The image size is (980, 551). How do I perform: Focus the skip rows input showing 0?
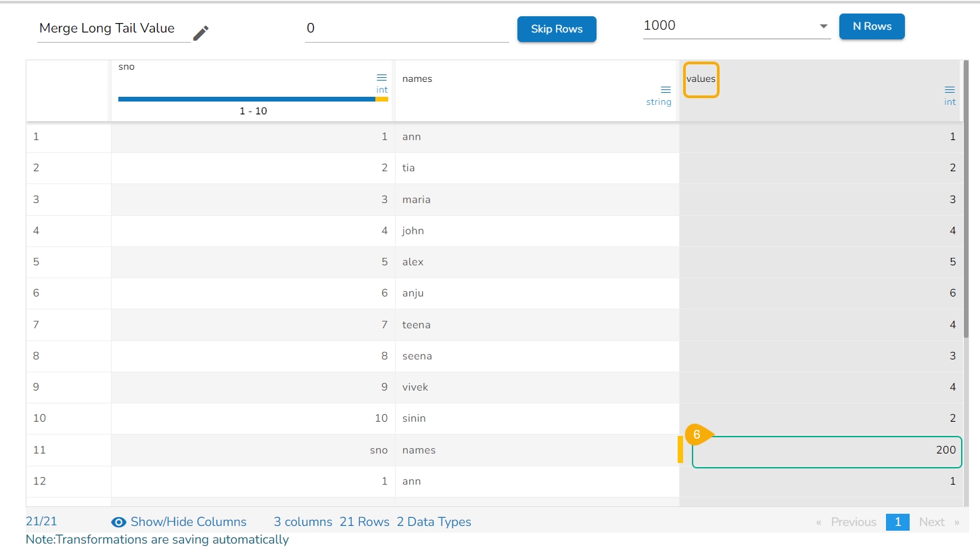click(406, 28)
